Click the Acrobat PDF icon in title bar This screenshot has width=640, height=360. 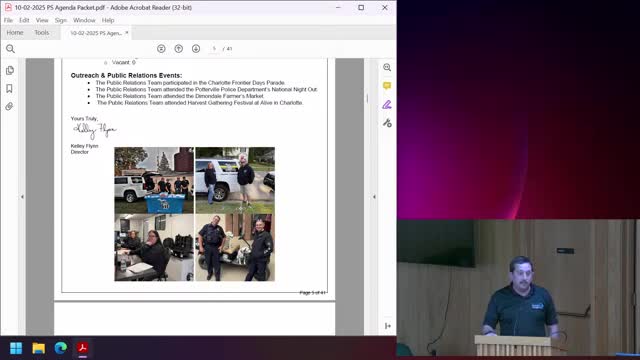click(x=8, y=7)
